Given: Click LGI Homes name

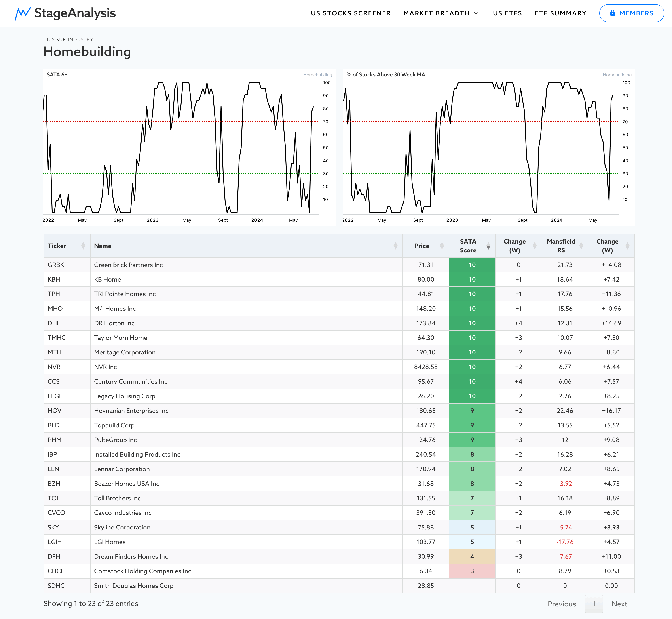Looking at the screenshot, I should pos(110,542).
